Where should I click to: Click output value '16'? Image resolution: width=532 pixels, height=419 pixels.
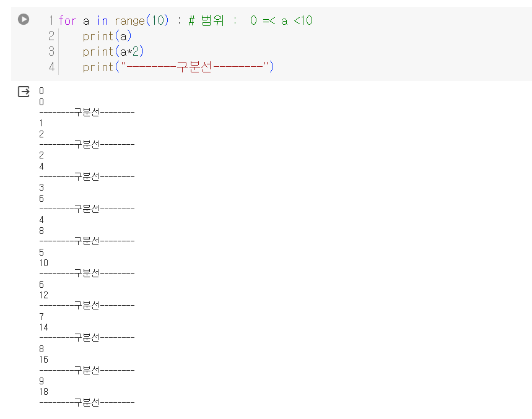click(x=44, y=360)
